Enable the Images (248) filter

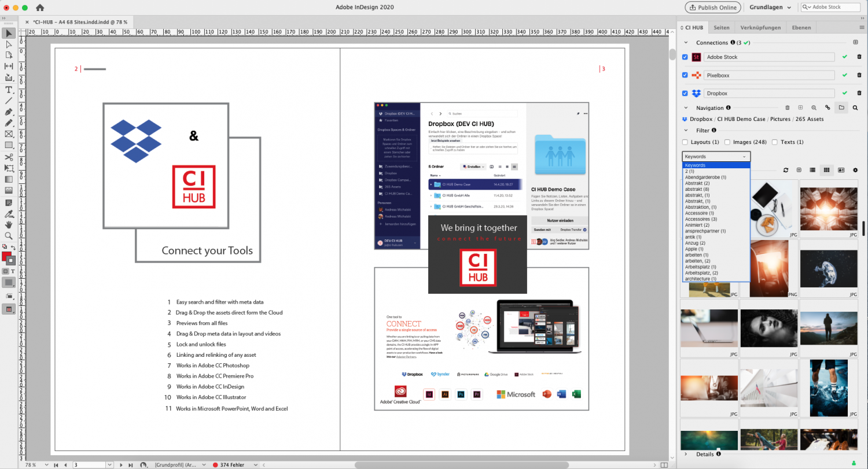(727, 142)
